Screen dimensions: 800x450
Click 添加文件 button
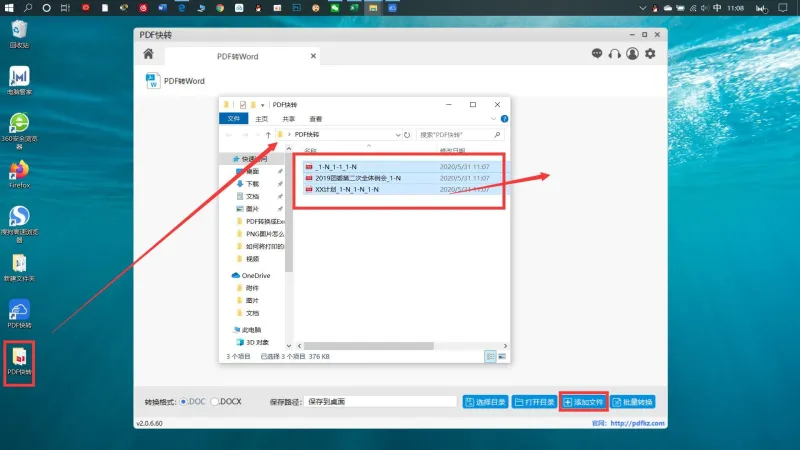[583, 402]
